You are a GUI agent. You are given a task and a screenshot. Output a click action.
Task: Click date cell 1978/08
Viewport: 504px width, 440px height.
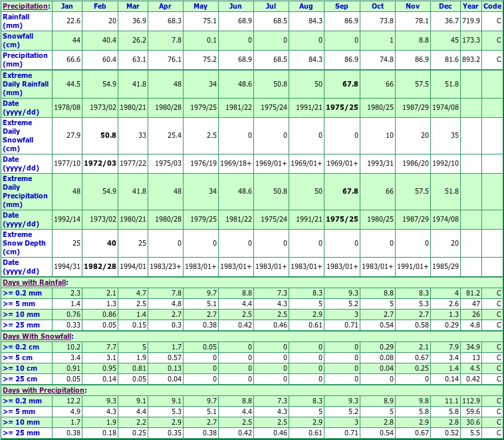click(67, 107)
